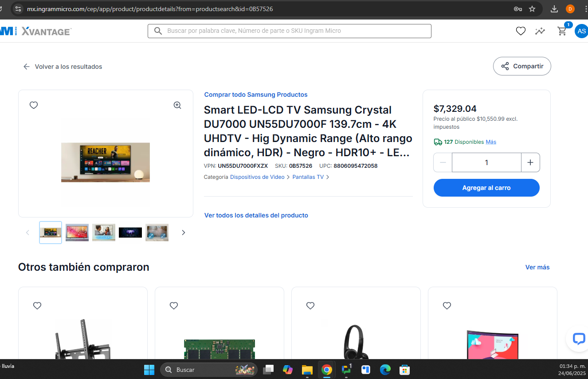This screenshot has width=588, height=379.
Task: Select the fourth dark thumbnail
Action: click(x=130, y=233)
